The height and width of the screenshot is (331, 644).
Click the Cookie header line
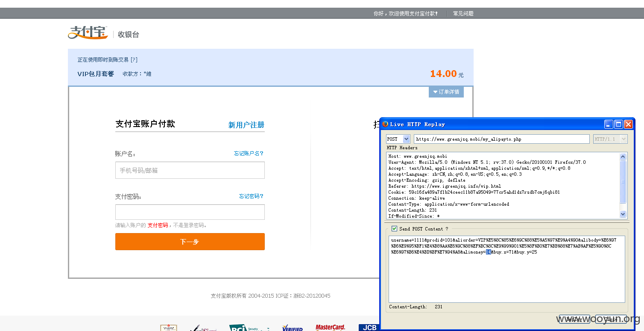coord(474,192)
